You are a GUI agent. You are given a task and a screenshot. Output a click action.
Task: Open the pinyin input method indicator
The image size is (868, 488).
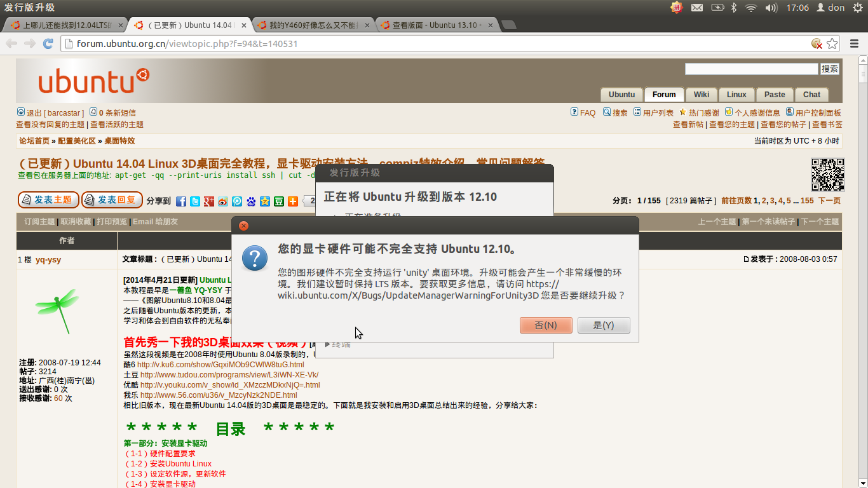676,8
